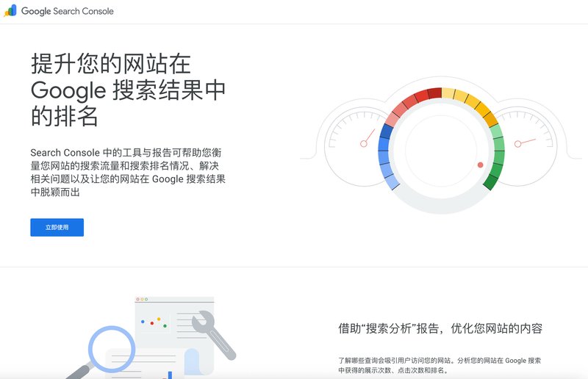This screenshot has height=379, width=588.
Task: Open the Google Search Console title link
Action: click(68, 11)
